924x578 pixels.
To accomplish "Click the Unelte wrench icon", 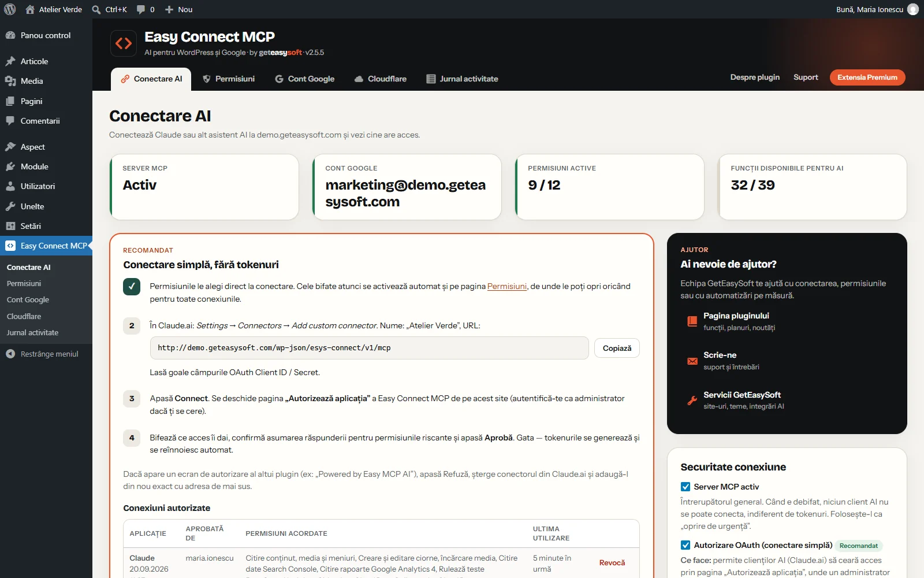I will (10, 206).
